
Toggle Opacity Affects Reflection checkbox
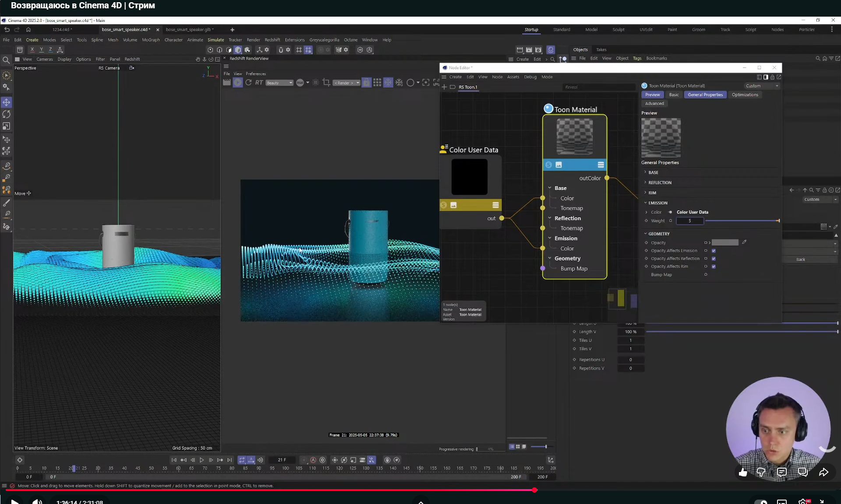coord(714,259)
